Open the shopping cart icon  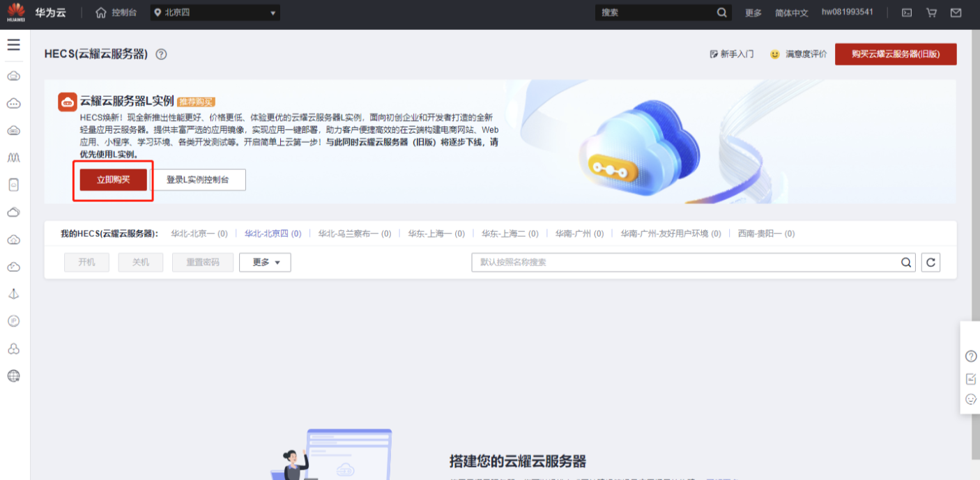tap(931, 13)
